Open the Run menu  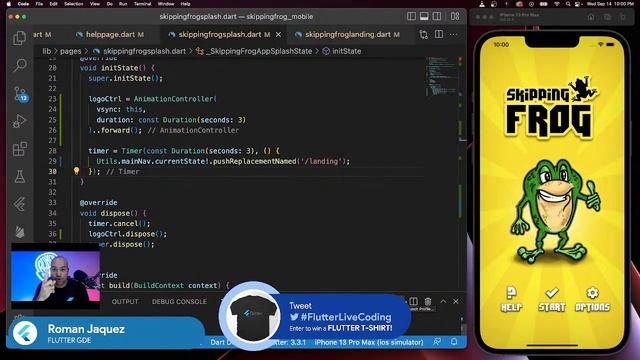[123, 4]
